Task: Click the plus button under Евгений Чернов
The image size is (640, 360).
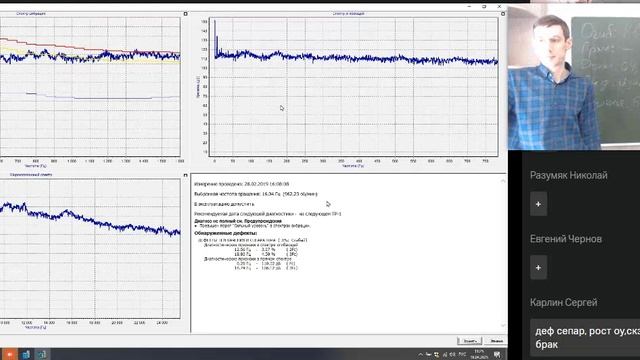Action: point(538,268)
